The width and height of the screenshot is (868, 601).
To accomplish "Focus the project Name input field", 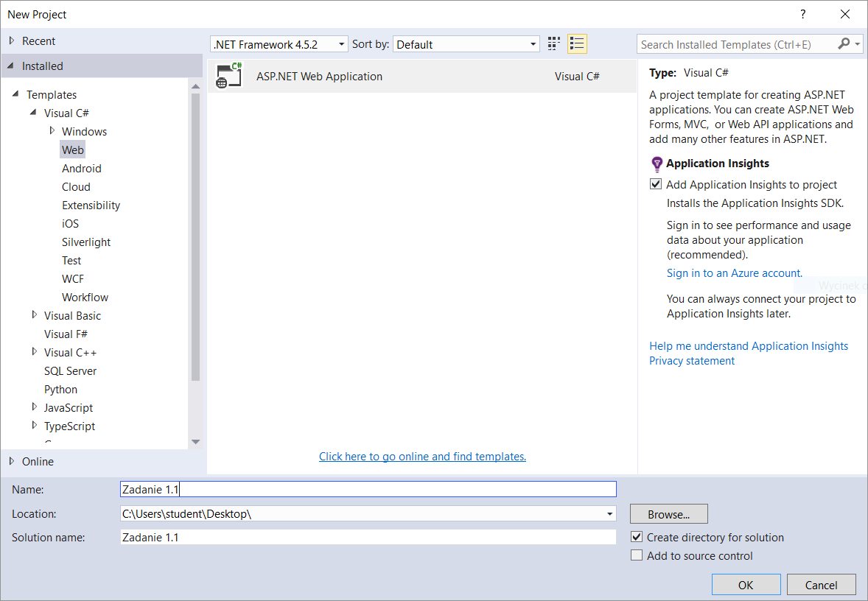I will [x=368, y=489].
